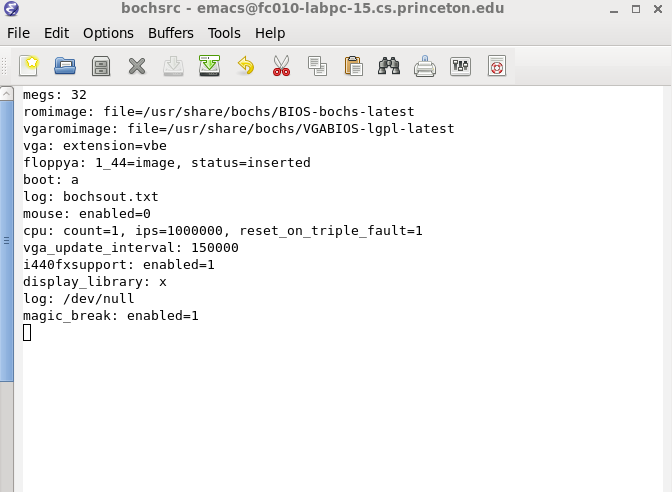Close the buffer with the X toolbar icon
The image size is (672, 492).
137,66
